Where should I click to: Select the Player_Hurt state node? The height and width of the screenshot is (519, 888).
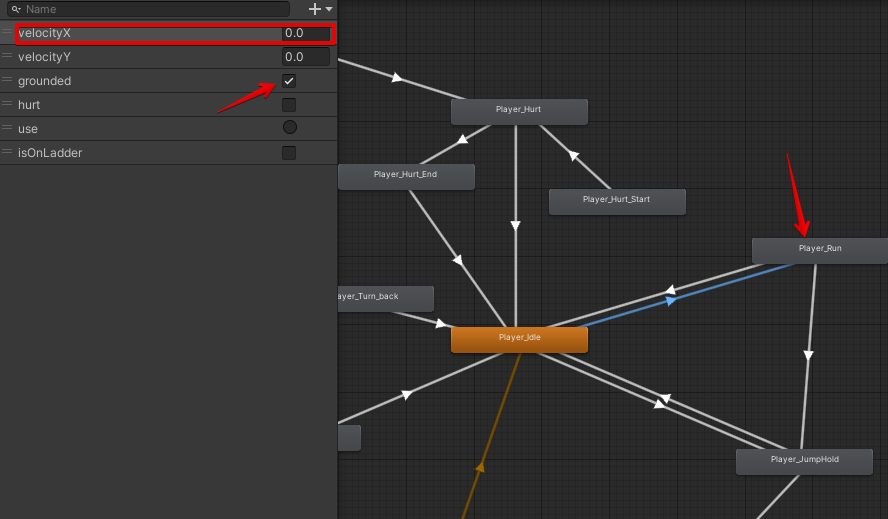point(519,110)
